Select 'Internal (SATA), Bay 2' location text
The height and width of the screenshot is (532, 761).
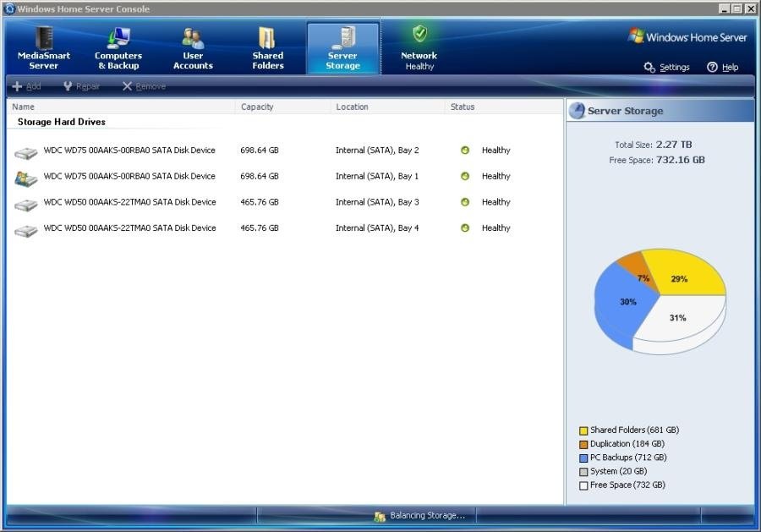coord(377,151)
